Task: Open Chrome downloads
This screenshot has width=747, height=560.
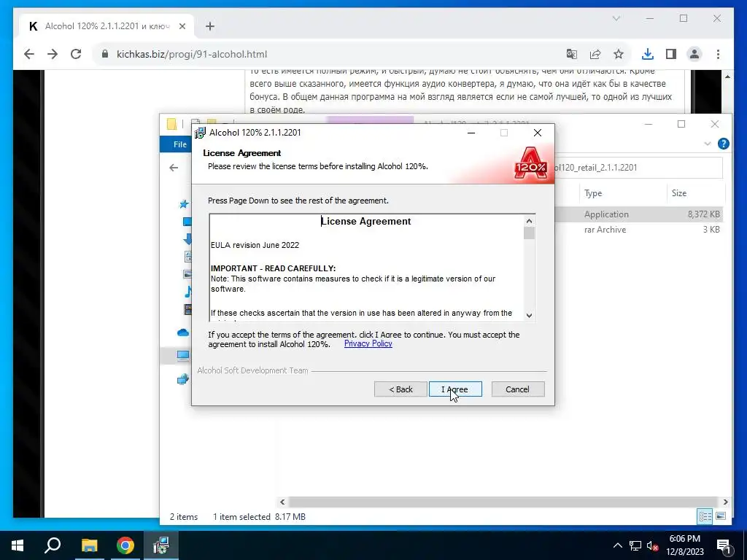Action: point(648,54)
